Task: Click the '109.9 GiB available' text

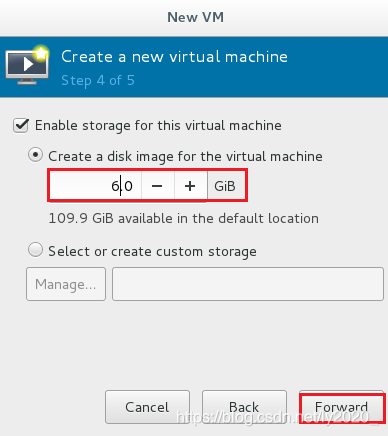Action: (x=184, y=219)
